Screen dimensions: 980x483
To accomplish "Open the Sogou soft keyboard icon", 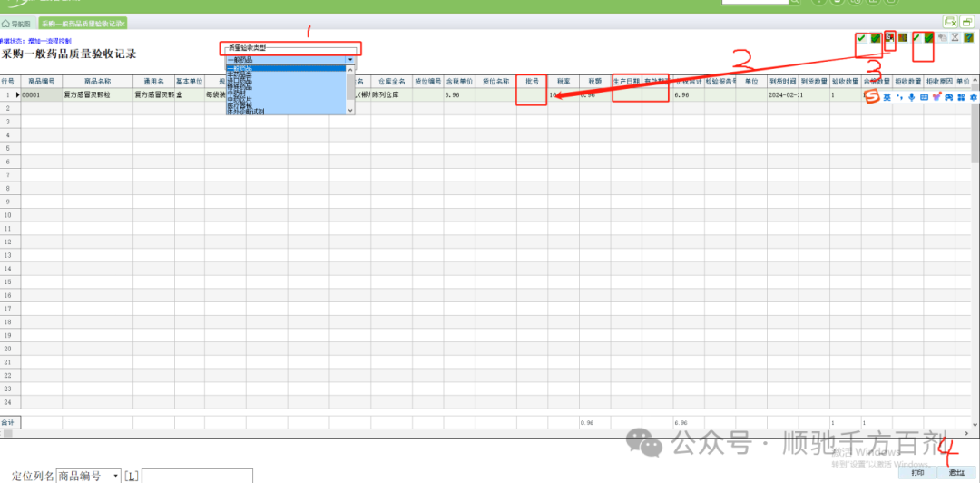I will coord(925,97).
